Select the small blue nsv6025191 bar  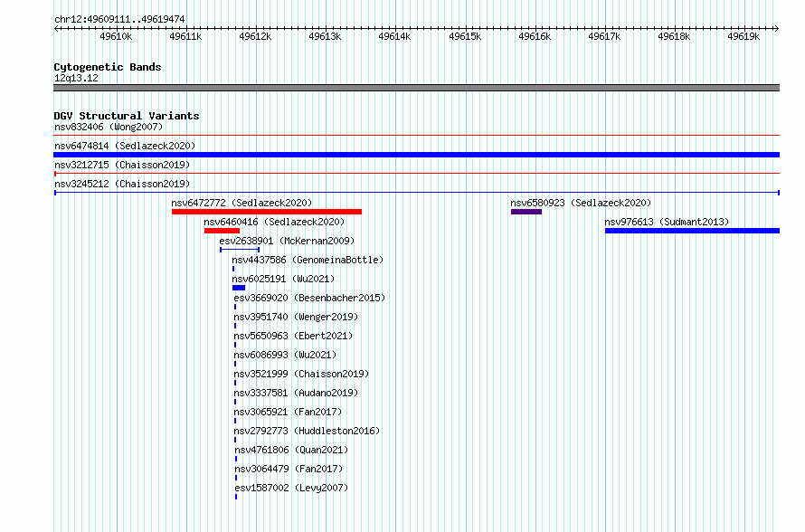click(x=239, y=288)
